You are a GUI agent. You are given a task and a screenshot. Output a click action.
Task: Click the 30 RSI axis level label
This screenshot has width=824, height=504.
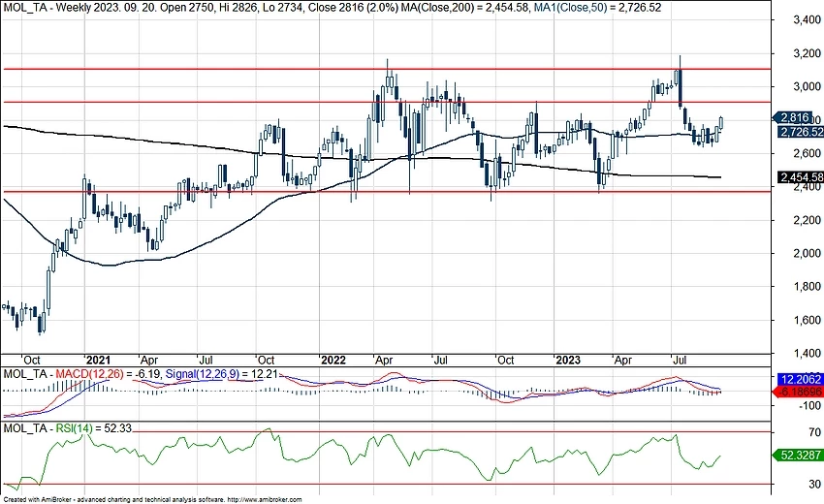coord(815,484)
